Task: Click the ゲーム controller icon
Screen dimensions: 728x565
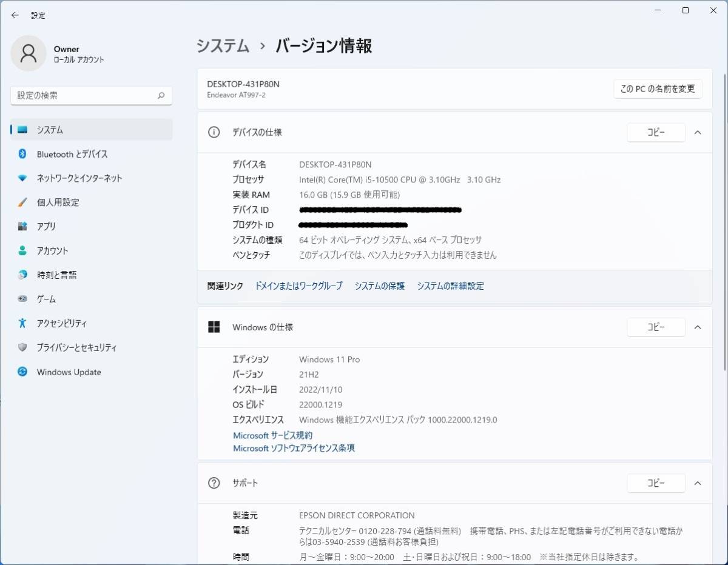Action: click(x=22, y=299)
